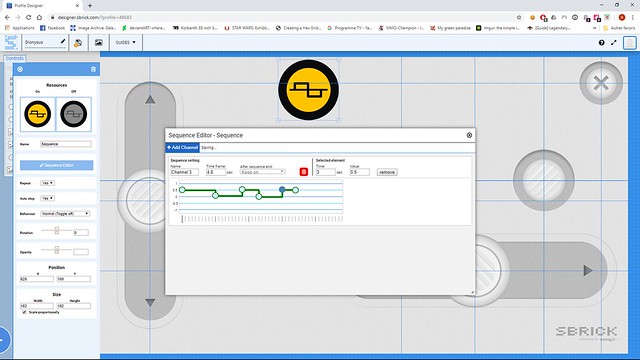
Task: Select the Off resource thumbnail
Action: [x=73, y=114]
